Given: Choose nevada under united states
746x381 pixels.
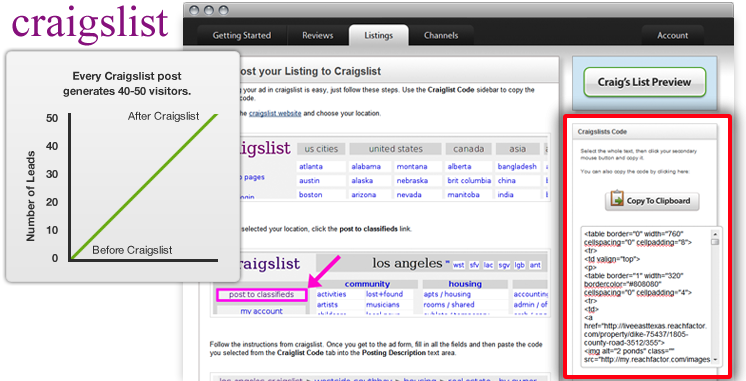Looking at the screenshot, I should coord(409,195).
